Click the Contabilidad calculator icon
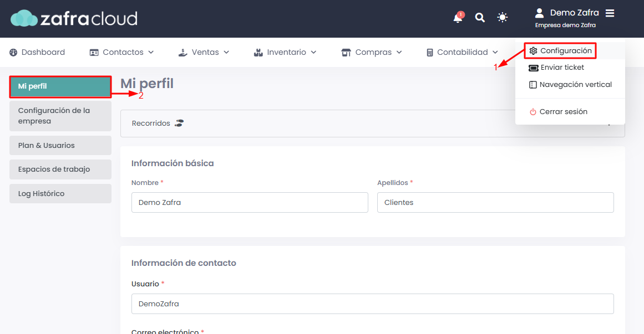The height and width of the screenshot is (334, 644). tap(429, 53)
